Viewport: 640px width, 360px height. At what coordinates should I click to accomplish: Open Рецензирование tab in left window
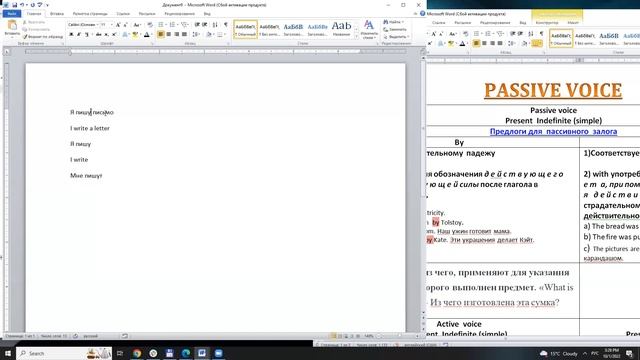pos(180,13)
